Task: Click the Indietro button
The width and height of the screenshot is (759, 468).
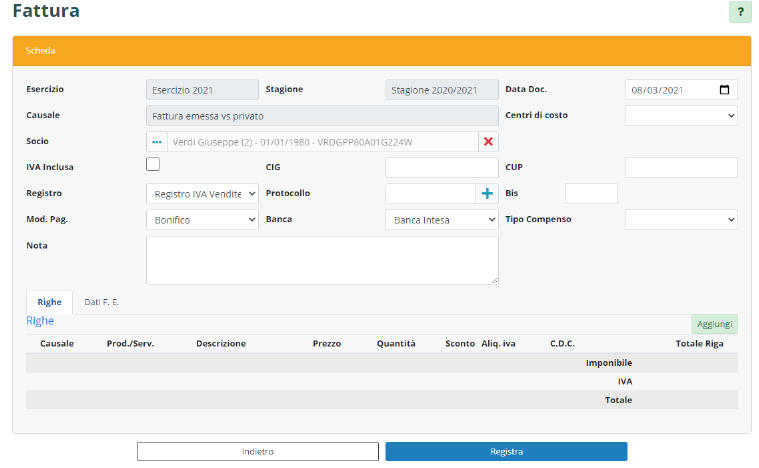Action: point(257,451)
